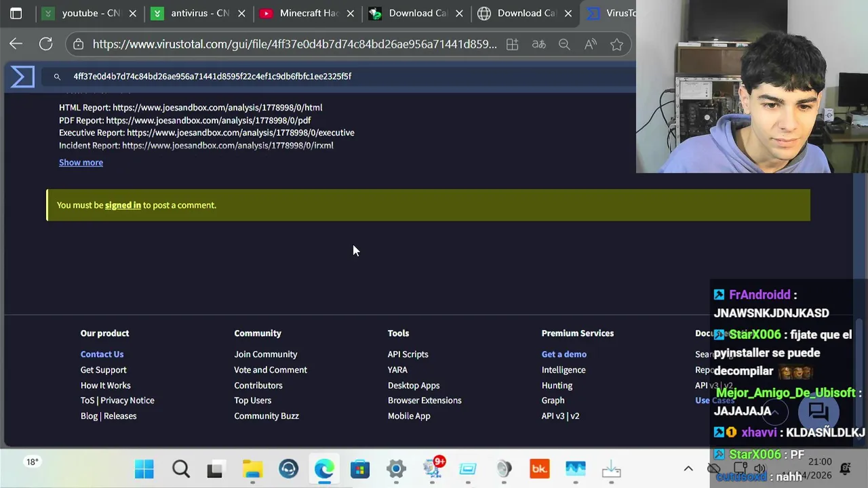Open Settings gear on the taskbar
The width and height of the screenshot is (868, 488).
click(396, 469)
